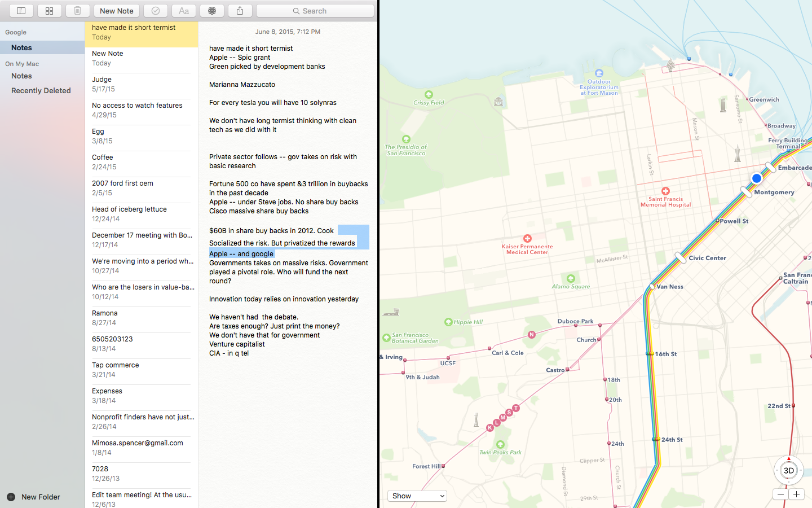
Task: Select the On My Mac Notes folder
Action: [x=42, y=76]
